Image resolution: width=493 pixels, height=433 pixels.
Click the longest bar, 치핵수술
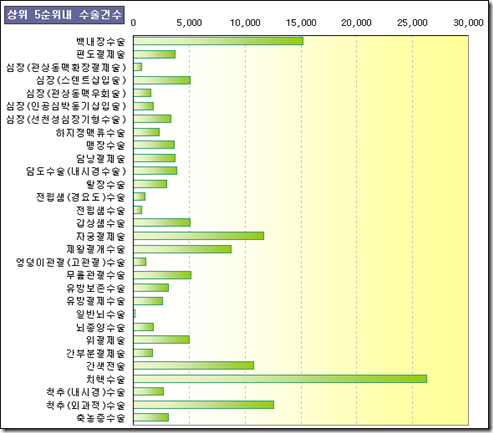tap(280, 379)
